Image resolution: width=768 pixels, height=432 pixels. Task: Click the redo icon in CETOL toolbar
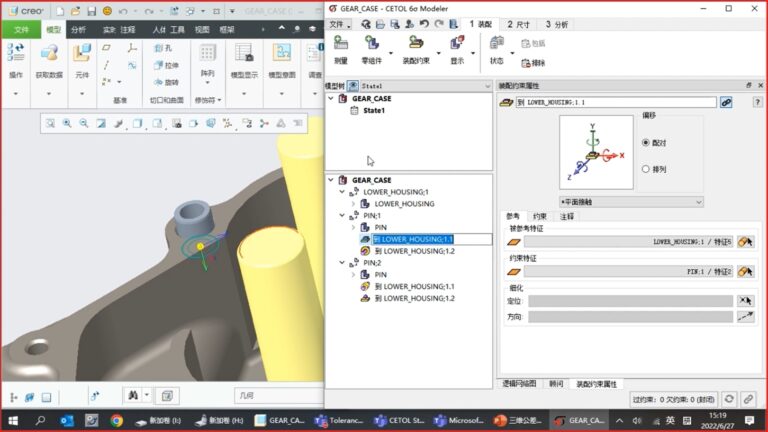(439, 24)
